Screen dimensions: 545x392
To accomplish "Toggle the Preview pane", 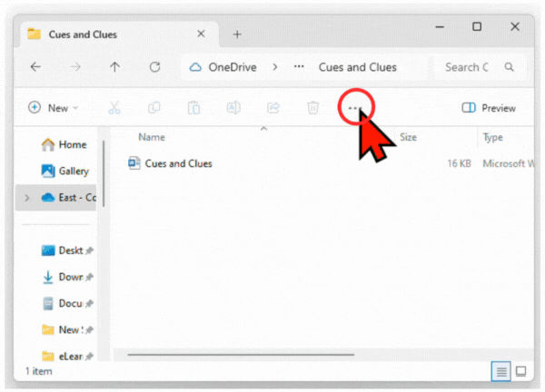I will click(489, 108).
